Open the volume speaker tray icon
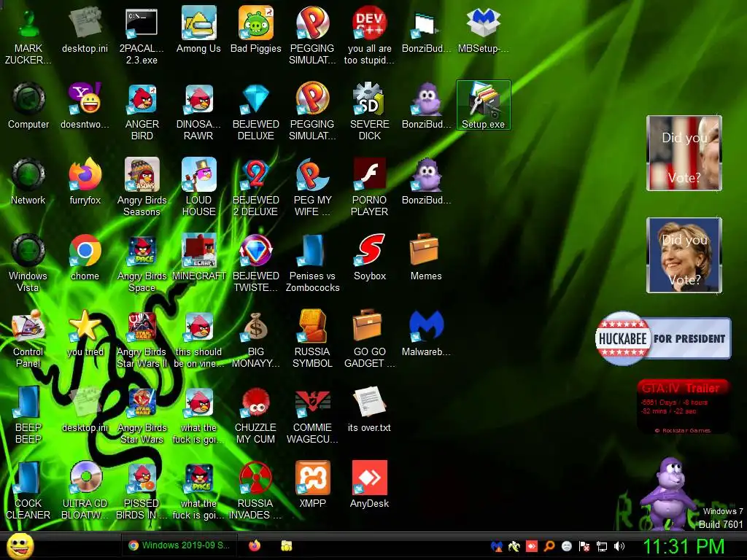 click(x=619, y=546)
